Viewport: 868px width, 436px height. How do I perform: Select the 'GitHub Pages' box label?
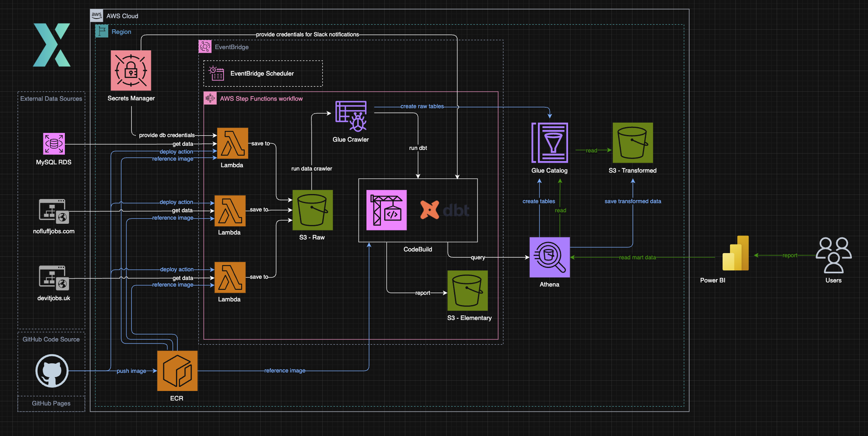click(51, 403)
